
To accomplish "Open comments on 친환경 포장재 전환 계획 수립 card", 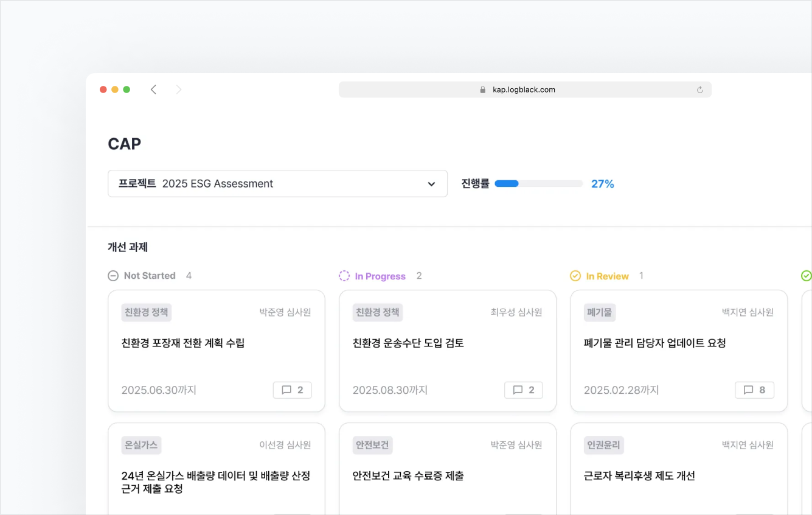I will click(x=293, y=390).
